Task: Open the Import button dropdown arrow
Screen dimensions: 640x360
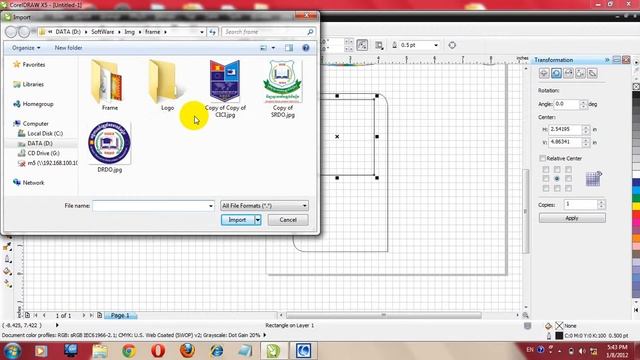Action: (258, 220)
